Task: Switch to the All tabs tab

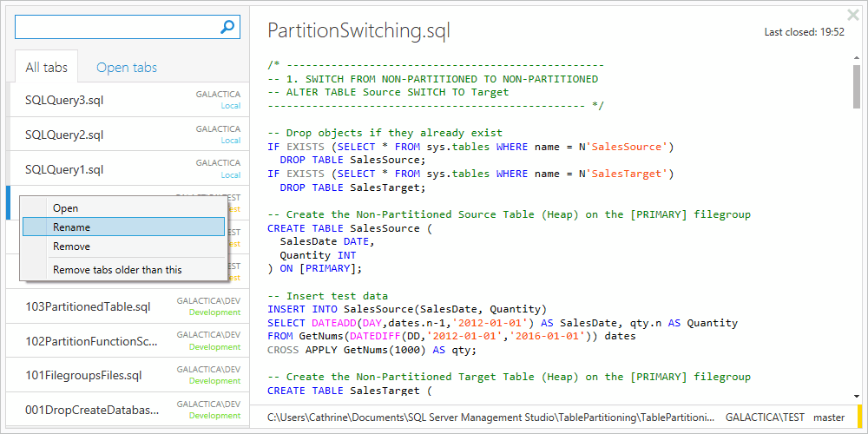Action: coord(46,67)
